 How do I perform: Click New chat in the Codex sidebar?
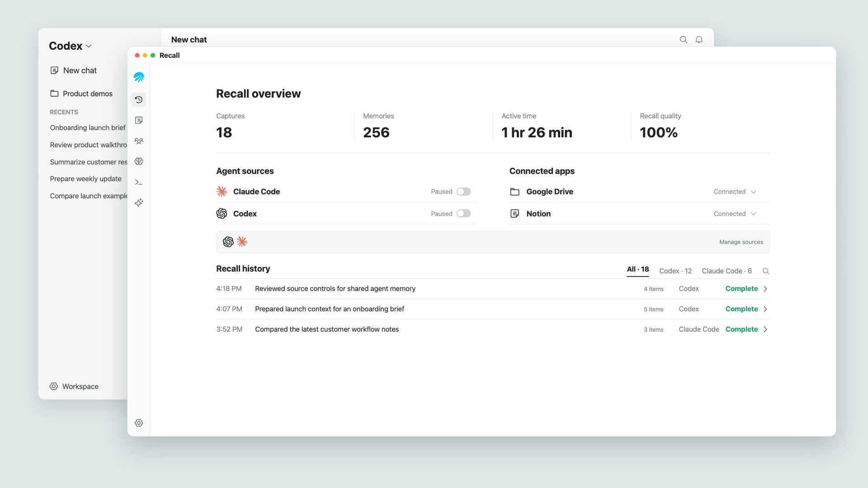80,70
